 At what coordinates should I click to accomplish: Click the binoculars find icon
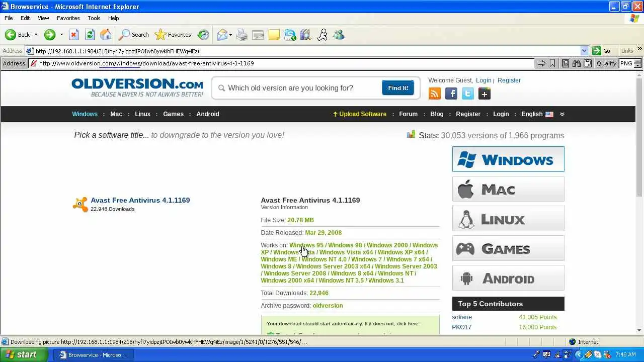click(x=577, y=63)
